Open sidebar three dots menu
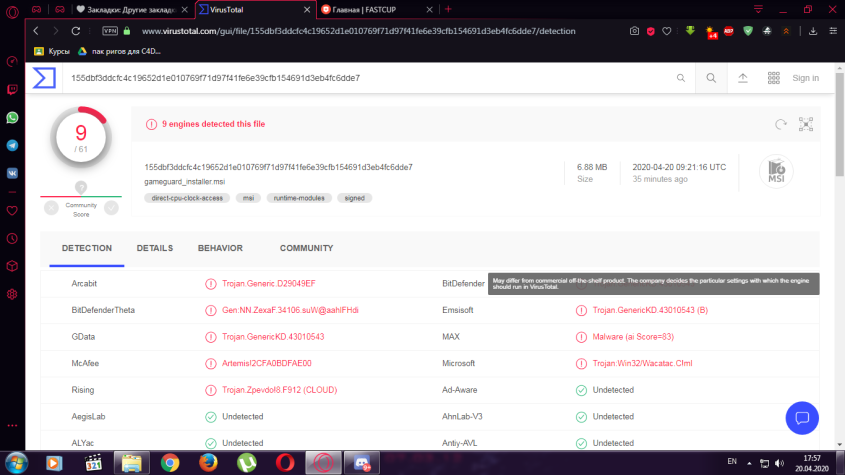The height and width of the screenshot is (475, 845). tap(12, 425)
